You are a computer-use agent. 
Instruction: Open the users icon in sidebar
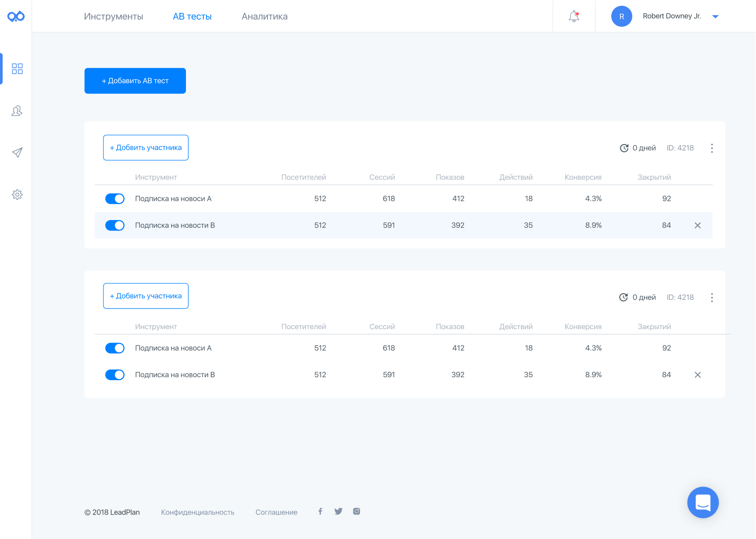pyautogui.click(x=17, y=111)
